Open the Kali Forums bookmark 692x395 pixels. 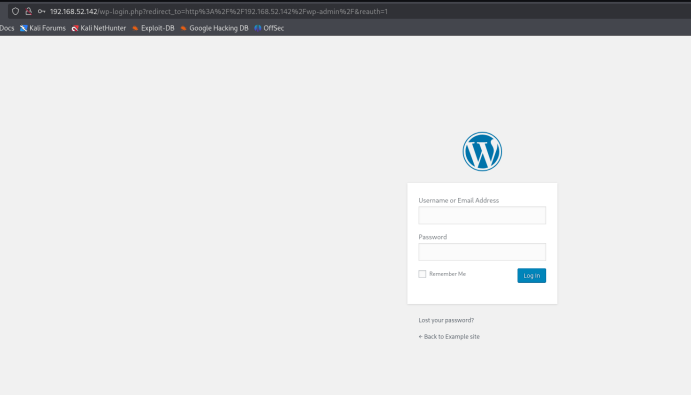(43, 28)
